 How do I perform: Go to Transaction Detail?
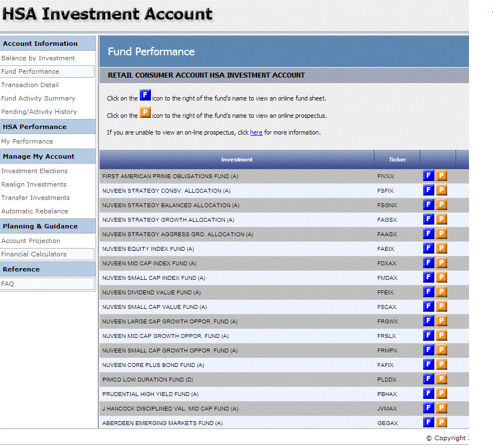point(30,85)
